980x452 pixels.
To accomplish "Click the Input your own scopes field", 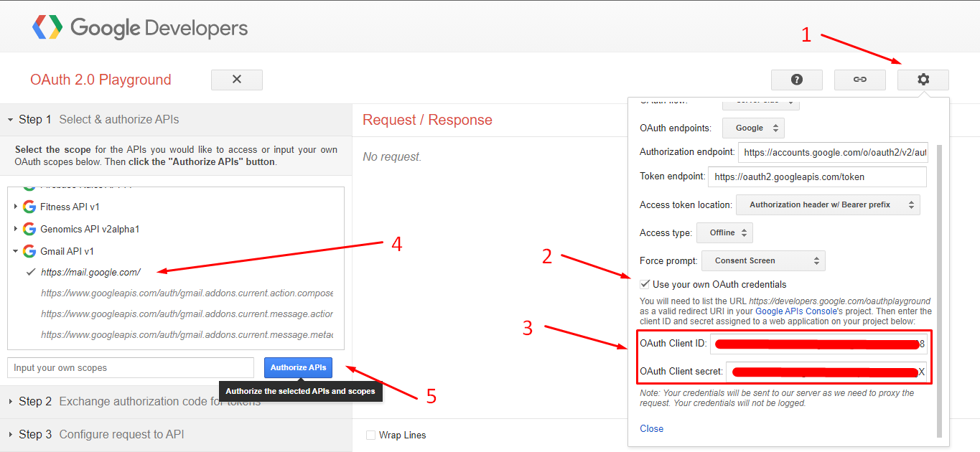I will pyautogui.click(x=129, y=367).
